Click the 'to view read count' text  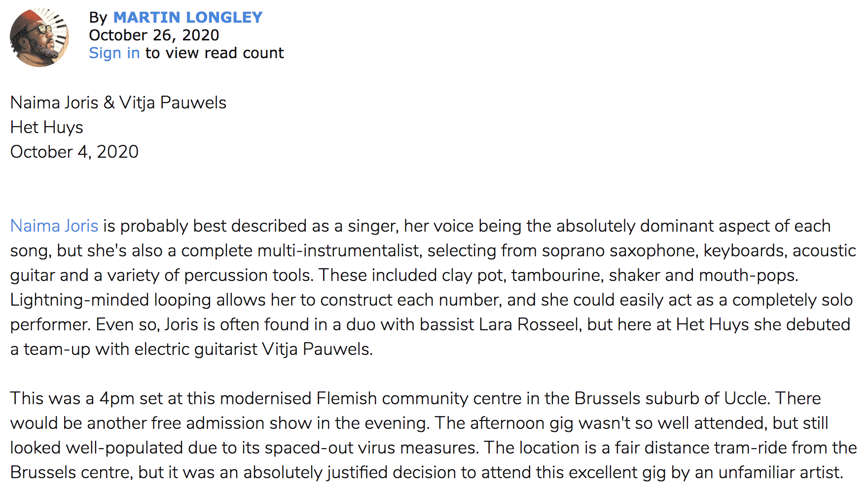pyautogui.click(x=215, y=53)
